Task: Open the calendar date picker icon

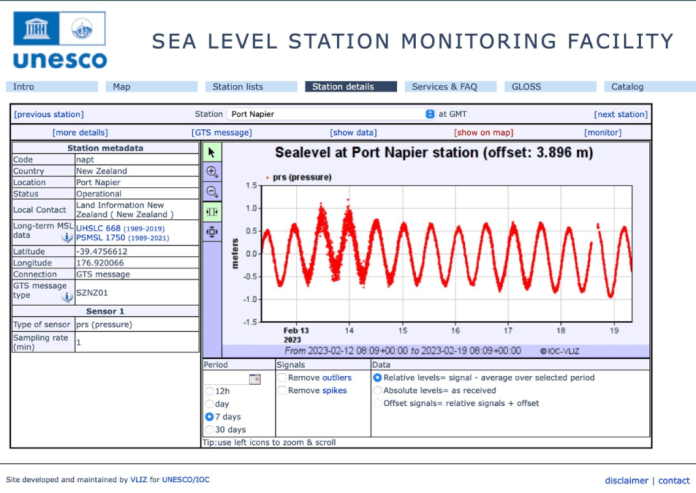Action: point(255,379)
